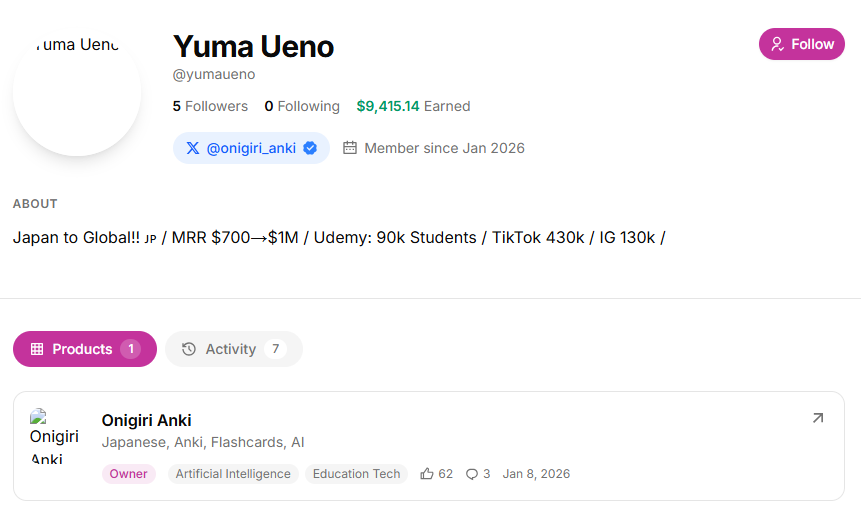
Task: Click the Follow button
Action: (802, 44)
